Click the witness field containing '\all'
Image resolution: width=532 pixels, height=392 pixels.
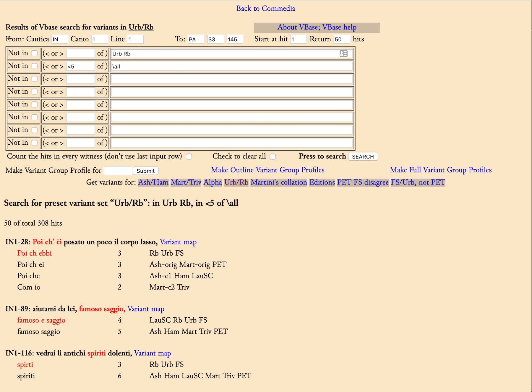point(232,66)
